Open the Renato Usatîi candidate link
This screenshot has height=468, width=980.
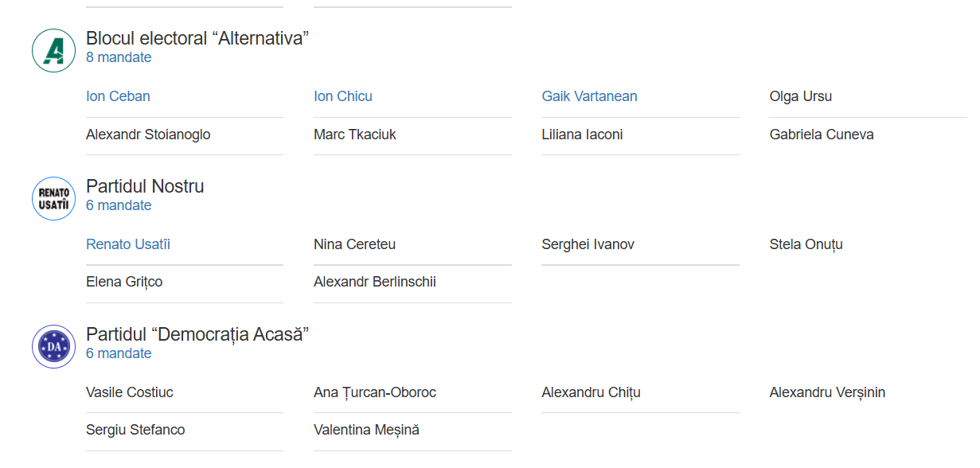128,244
